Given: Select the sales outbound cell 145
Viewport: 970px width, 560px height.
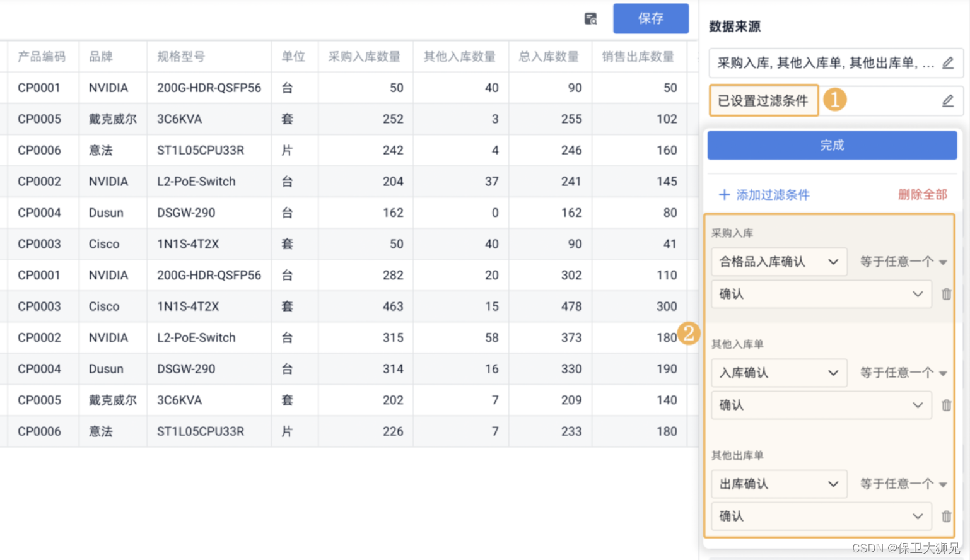Looking at the screenshot, I should coord(639,182).
